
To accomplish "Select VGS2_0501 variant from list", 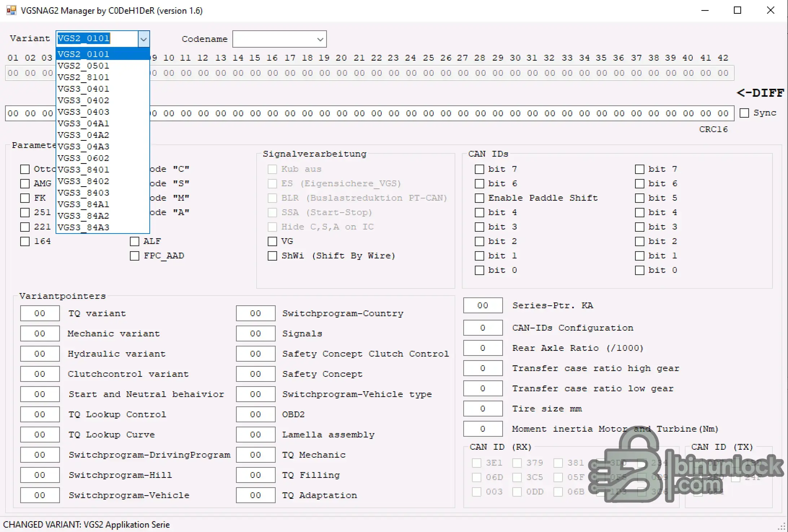I will tap(103, 66).
